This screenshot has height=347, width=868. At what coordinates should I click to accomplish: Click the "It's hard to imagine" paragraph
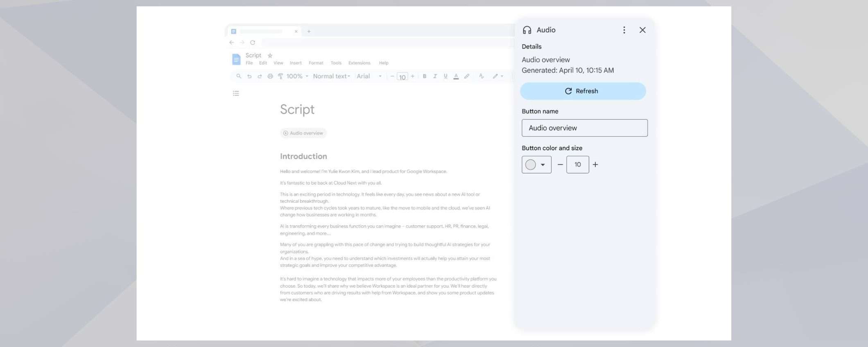coord(388,289)
